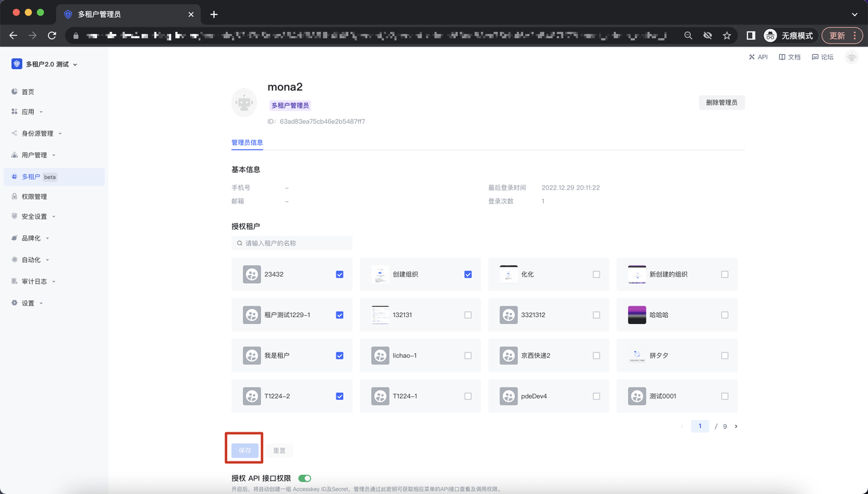Open a new browser tab with plus icon

point(214,14)
